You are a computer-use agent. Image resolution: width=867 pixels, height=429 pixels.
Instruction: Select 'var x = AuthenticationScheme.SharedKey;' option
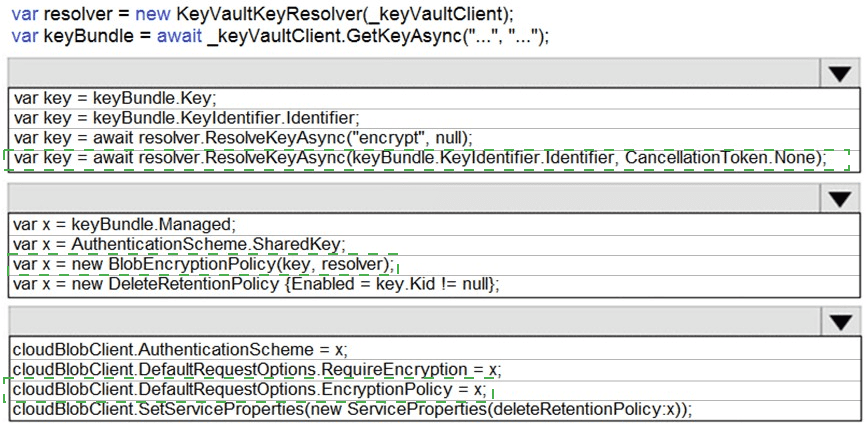tap(178, 243)
